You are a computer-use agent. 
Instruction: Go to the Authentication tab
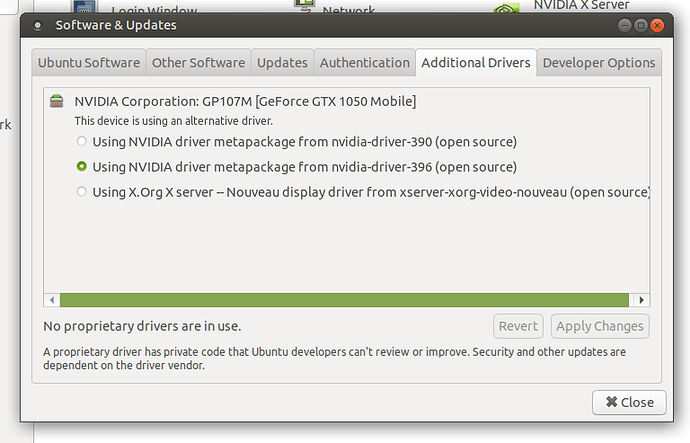[x=364, y=62]
